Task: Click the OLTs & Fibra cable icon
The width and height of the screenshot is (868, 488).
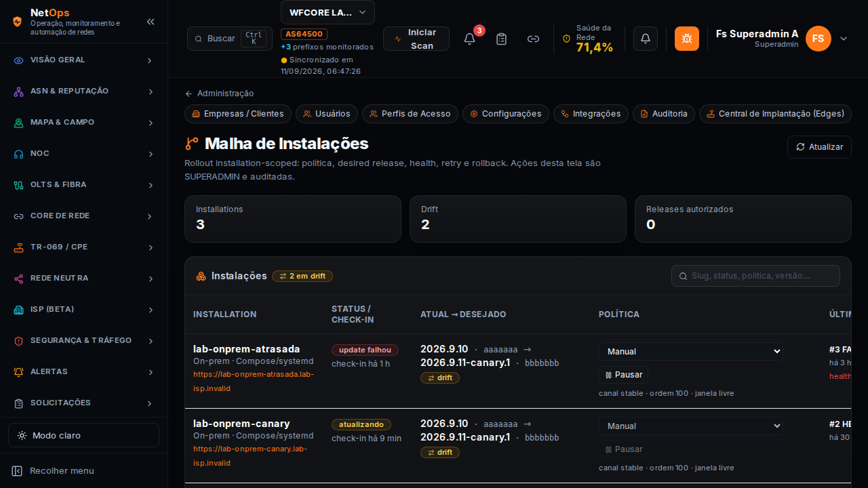Action: (x=19, y=185)
